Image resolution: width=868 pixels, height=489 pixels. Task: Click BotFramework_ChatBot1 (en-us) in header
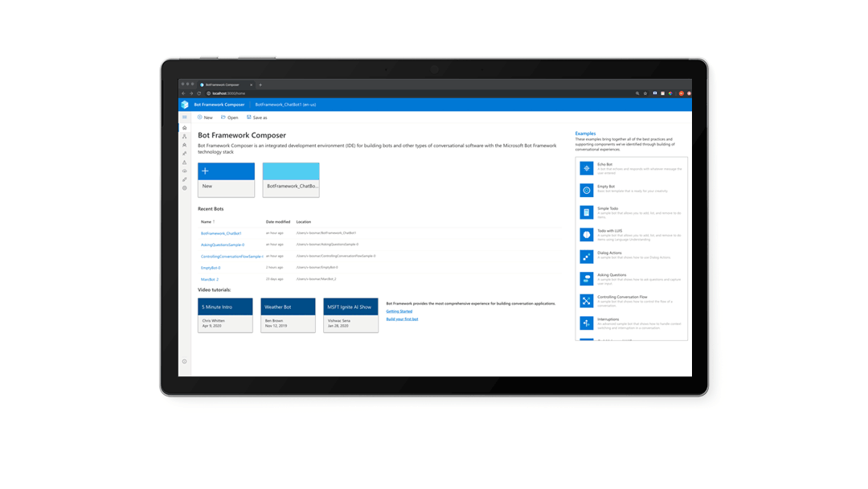pyautogui.click(x=285, y=105)
